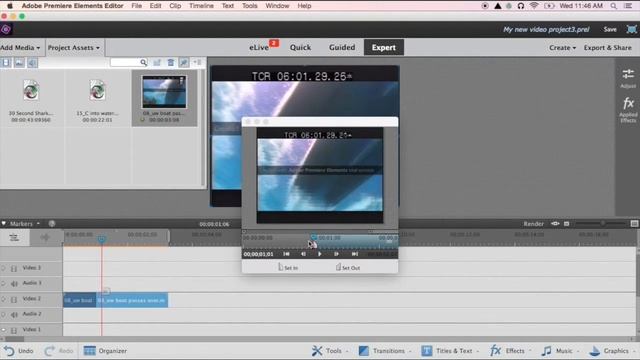This screenshot has width=640, height=360.
Task: Open Add Media dropdown
Action: pyautogui.click(x=20, y=48)
